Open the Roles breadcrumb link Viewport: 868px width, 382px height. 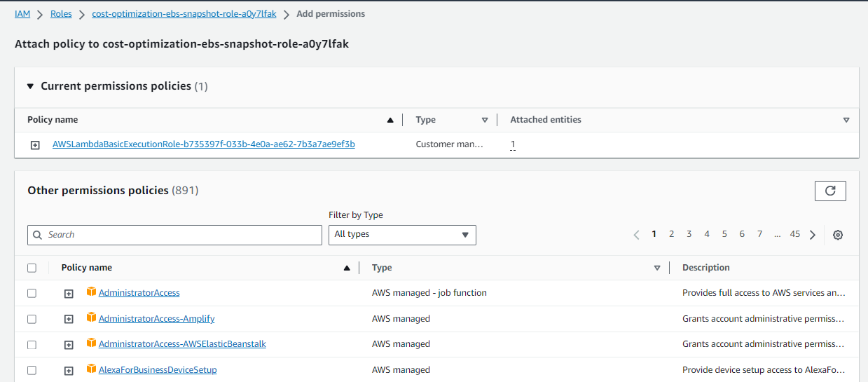(61, 14)
